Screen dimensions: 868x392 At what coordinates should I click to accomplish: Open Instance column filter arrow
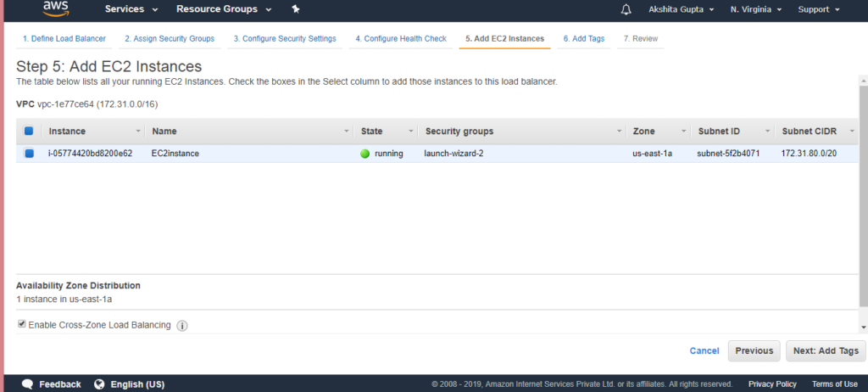(x=138, y=132)
